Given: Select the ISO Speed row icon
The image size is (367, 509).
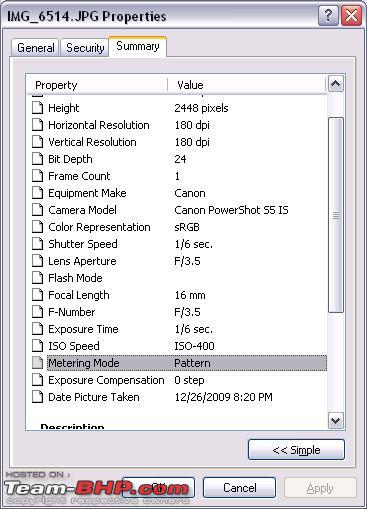Looking at the screenshot, I should [x=37, y=346].
